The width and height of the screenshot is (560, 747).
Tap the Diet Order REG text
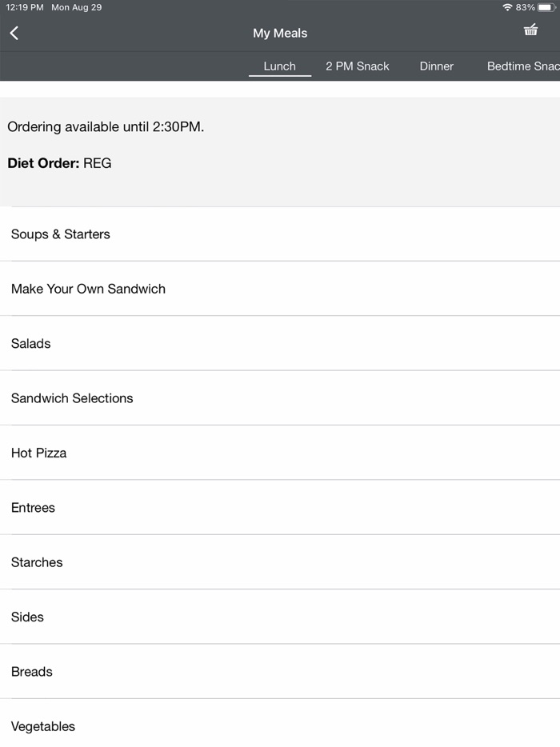(59, 163)
